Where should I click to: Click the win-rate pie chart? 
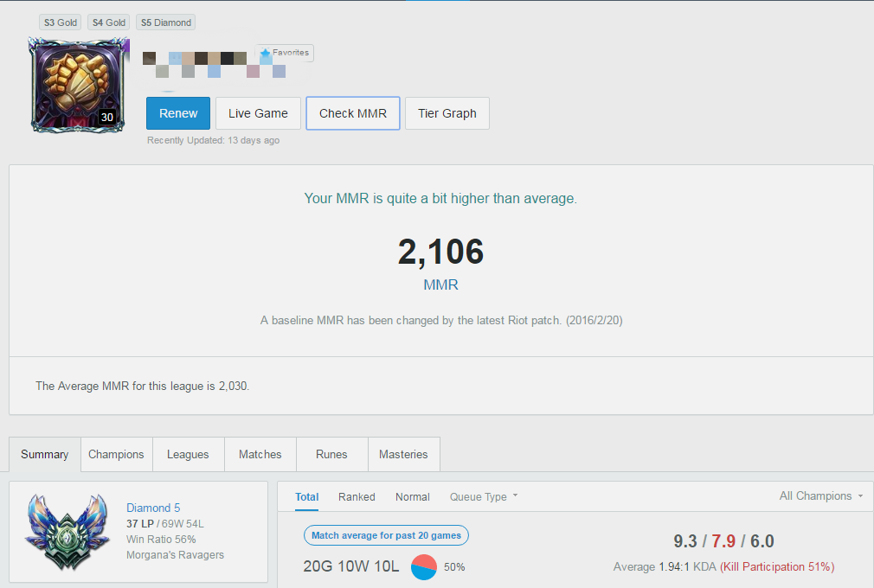click(x=424, y=567)
